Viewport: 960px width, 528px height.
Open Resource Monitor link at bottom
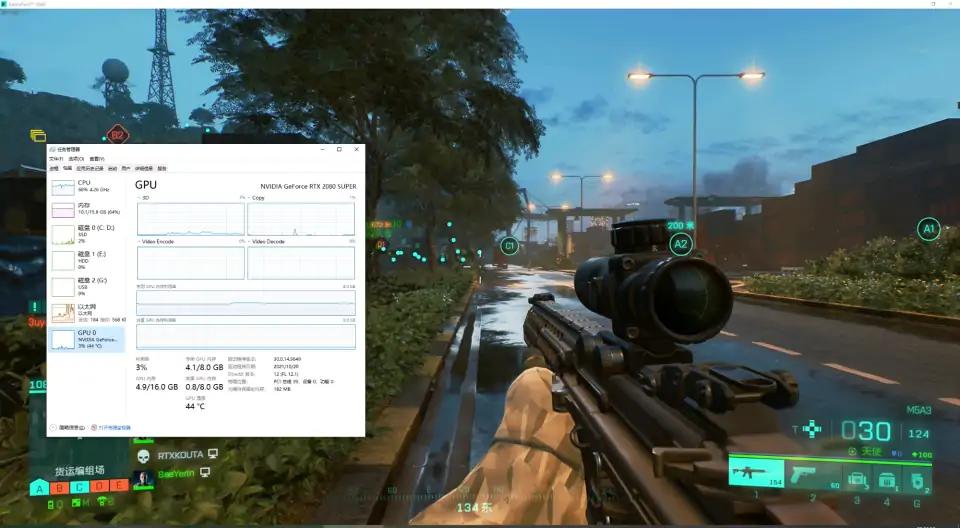(x=114, y=428)
